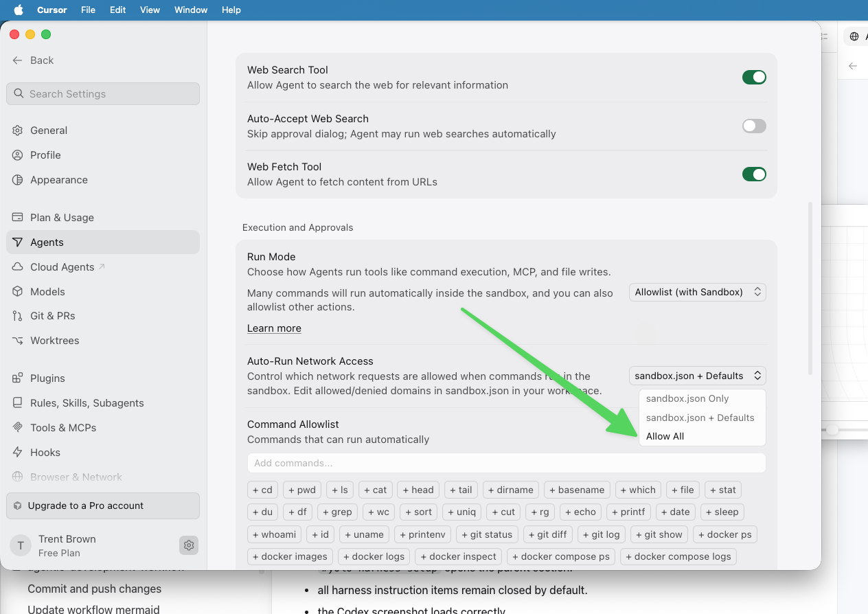Open the Help menu
Viewport: 868px width, 614px height.
click(x=231, y=10)
